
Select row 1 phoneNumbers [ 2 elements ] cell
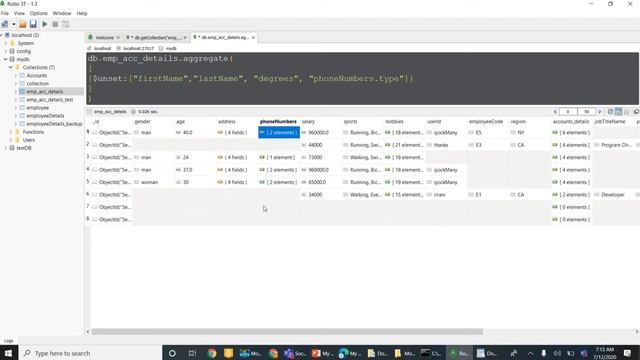[279, 133]
